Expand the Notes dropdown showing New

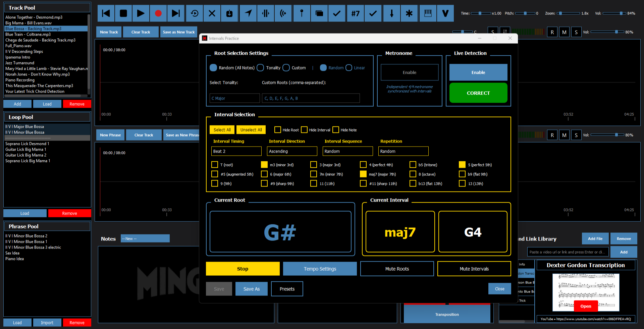[x=145, y=238]
